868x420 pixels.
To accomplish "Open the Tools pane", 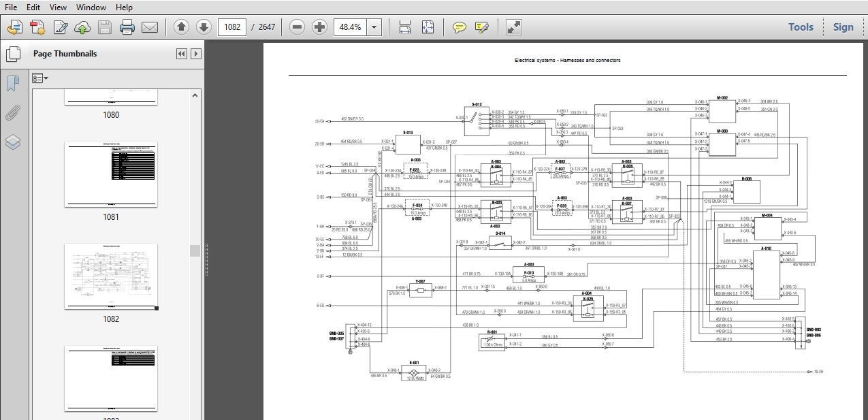I will [801, 27].
